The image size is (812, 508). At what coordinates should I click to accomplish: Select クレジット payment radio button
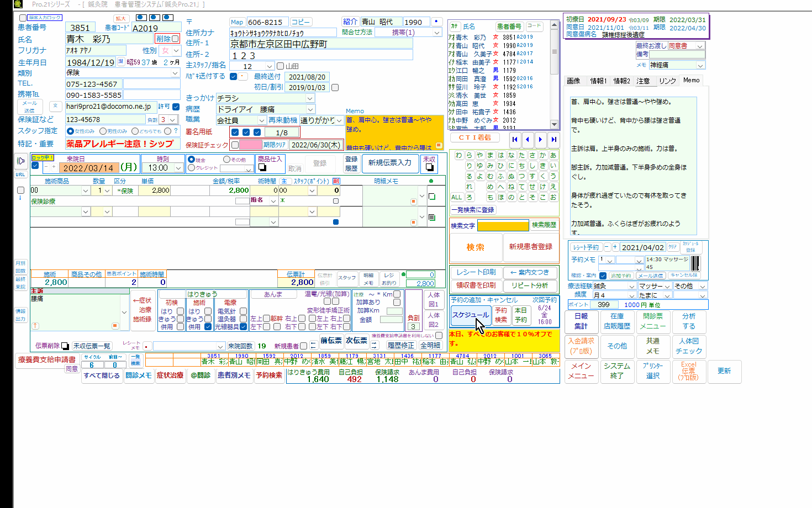191,167
